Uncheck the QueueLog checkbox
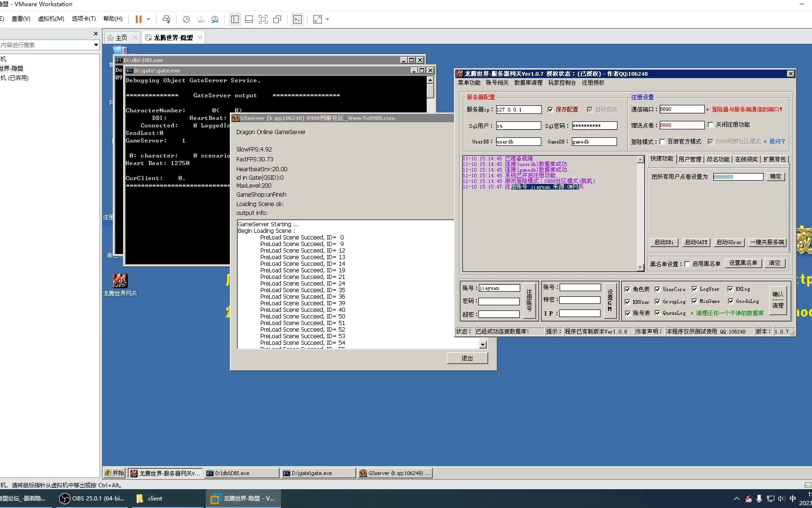 pyautogui.click(x=657, y=313)
